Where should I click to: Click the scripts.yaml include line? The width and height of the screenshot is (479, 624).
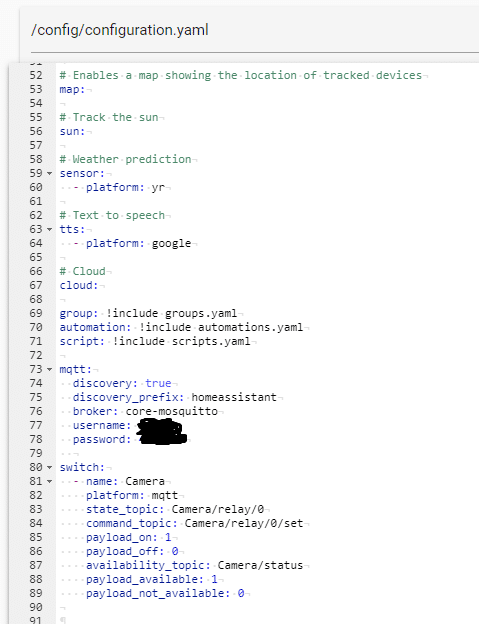pyautogui.click(x=155, y=341)
